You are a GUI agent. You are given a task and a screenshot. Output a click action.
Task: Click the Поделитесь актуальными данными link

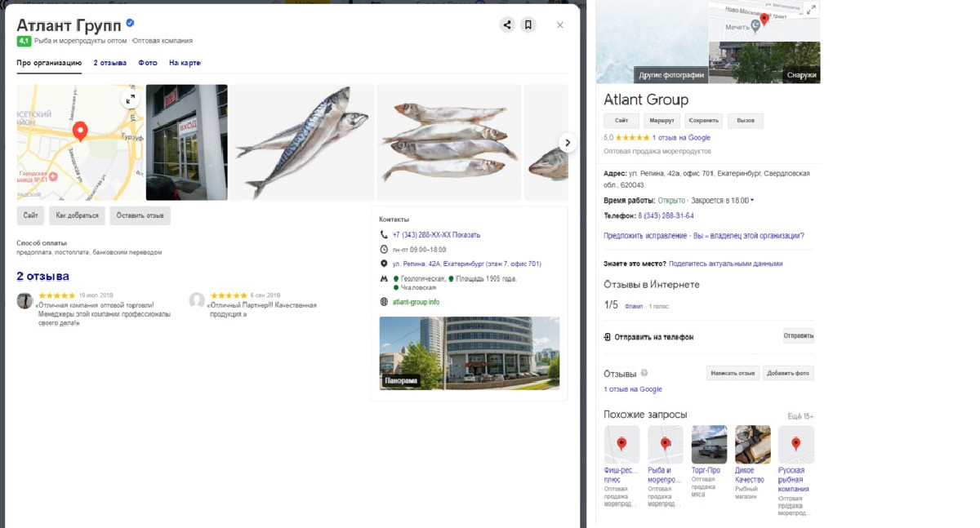[x=726, y=264]
